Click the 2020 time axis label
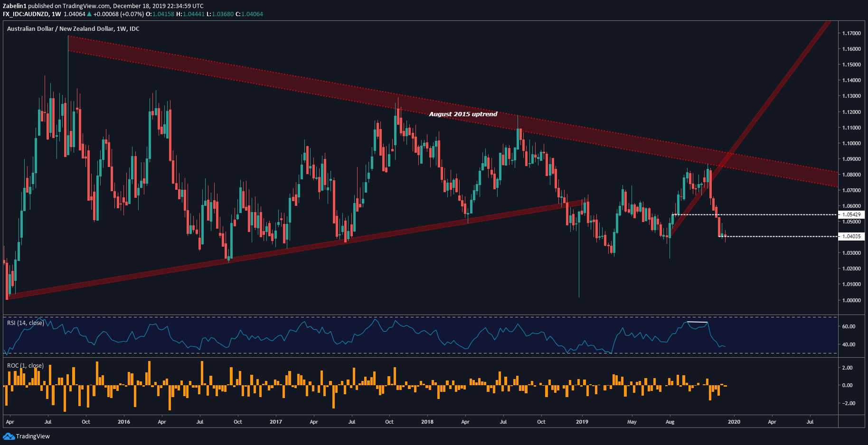Viewport: 868px width, 445px height. (x=734, y=422)
